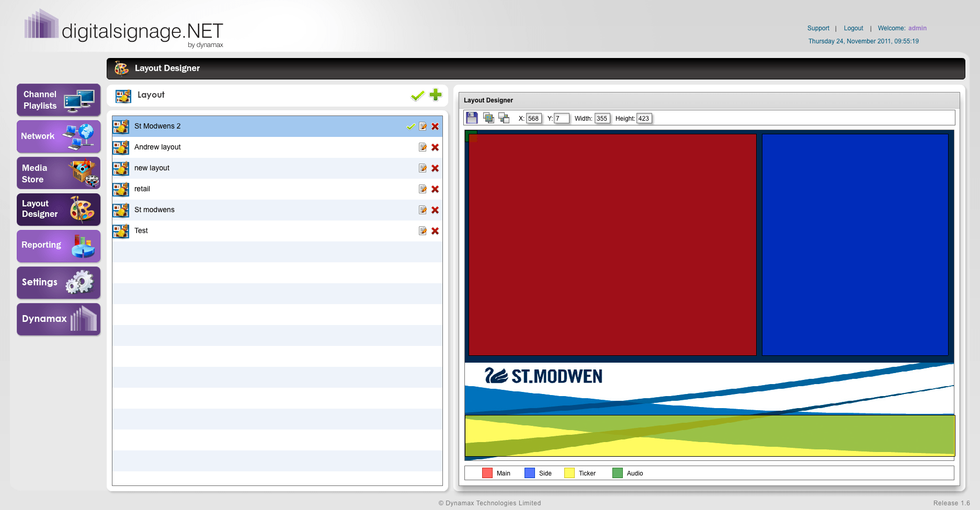Open the Reporting section
Viewport: 980px width, 510px height.
click(x=59, y=246)
